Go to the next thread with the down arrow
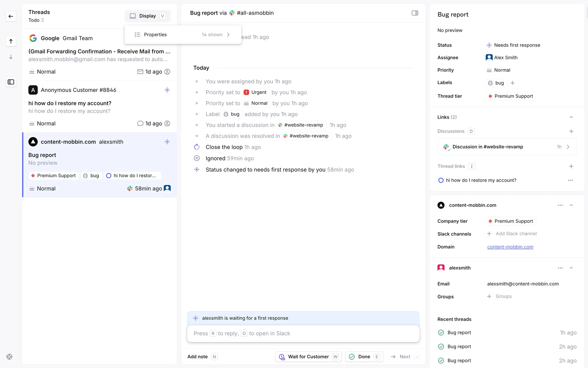 click(11, 57)
